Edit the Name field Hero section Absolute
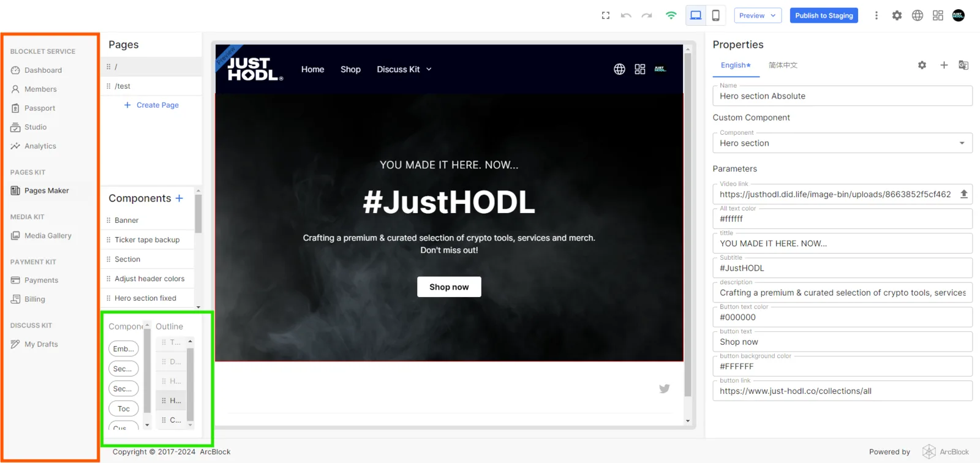980x463 pixels. pyautogui.click(x=842, y=96)
